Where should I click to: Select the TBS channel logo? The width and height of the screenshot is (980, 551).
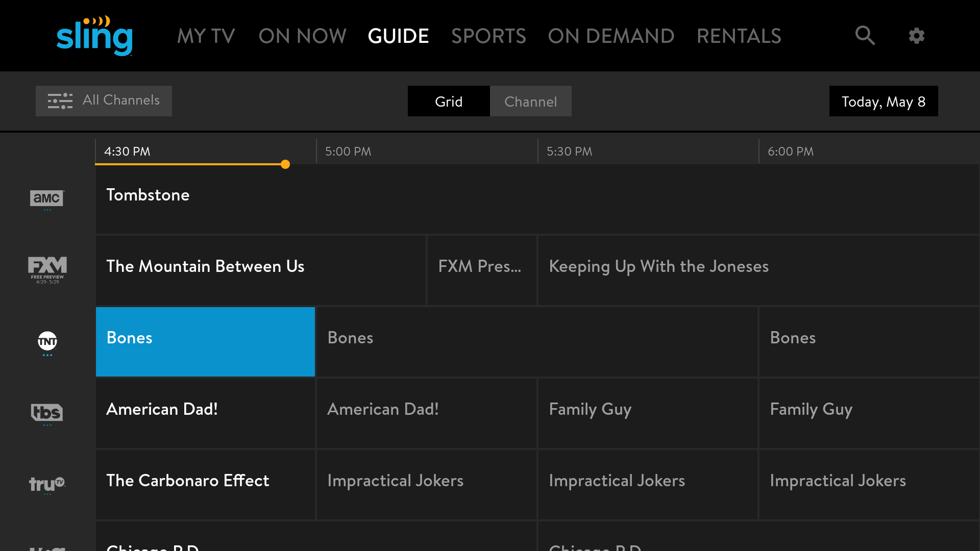pos(47,413)
